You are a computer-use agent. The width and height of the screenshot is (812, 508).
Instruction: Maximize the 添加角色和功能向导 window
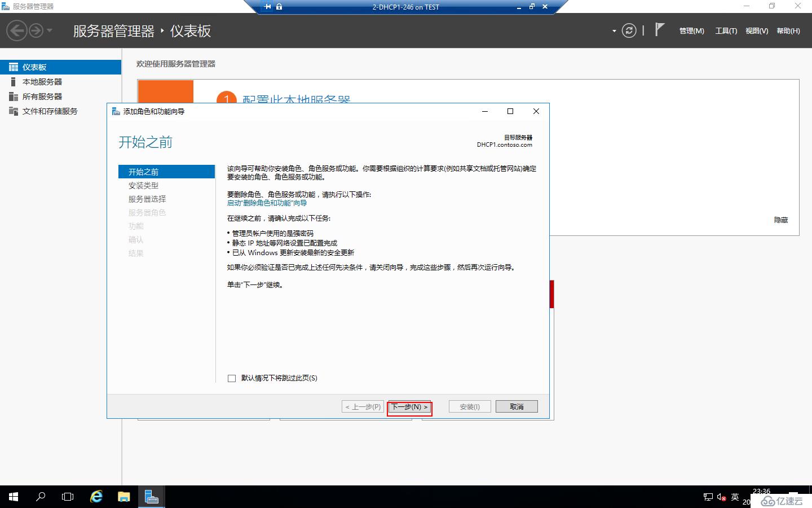coord(510,111)
